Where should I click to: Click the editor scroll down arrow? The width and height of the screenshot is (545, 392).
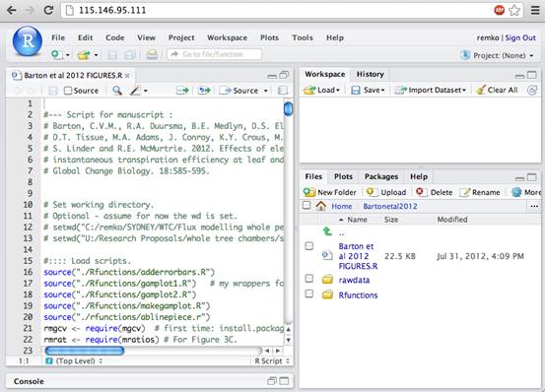click(288, 340)
